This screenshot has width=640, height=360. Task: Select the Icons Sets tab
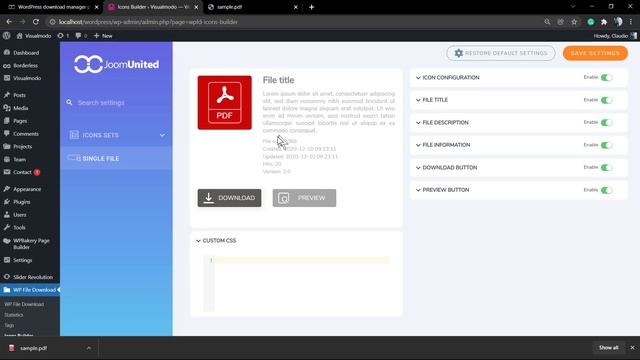[x=116, y=135]
